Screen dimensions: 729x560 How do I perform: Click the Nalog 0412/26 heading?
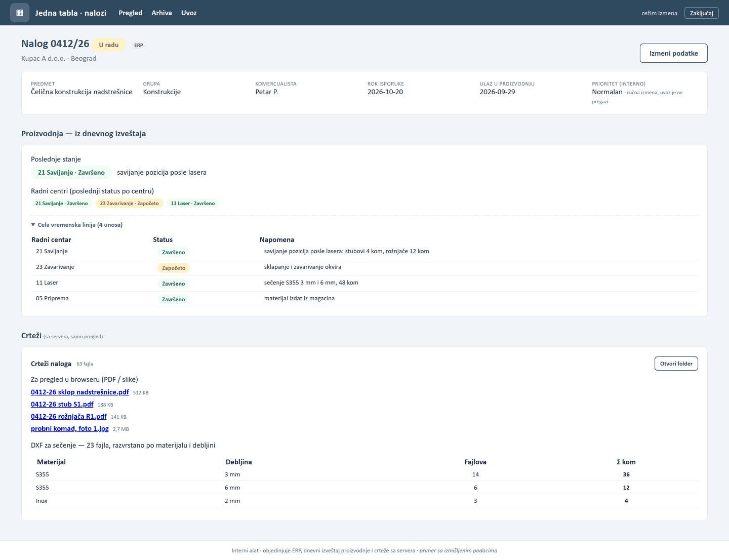tap(55, 44)
